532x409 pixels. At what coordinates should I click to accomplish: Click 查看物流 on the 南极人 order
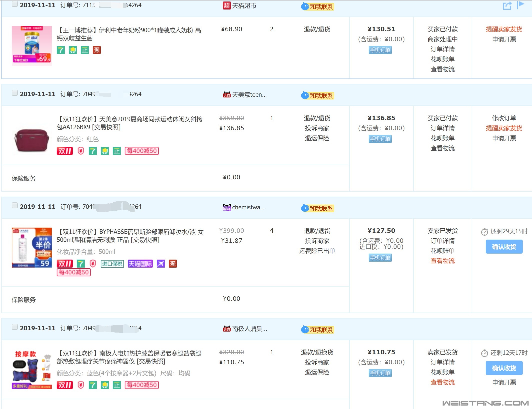point(442,382)
